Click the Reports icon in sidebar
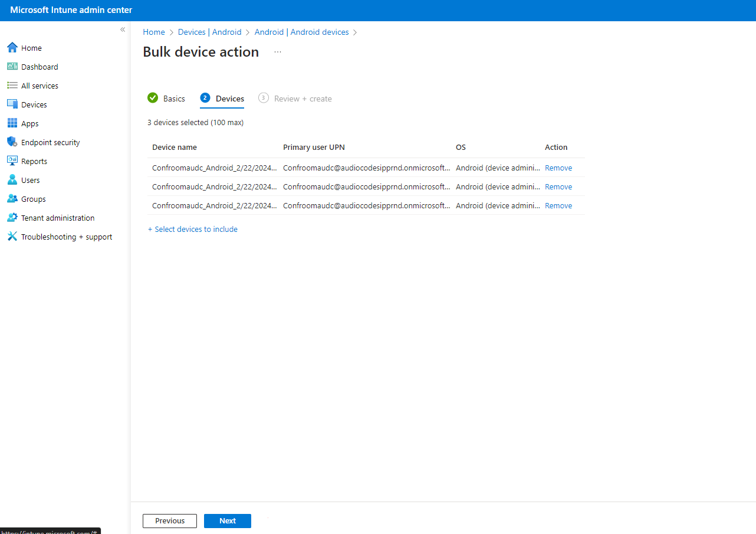 (12, 161)
